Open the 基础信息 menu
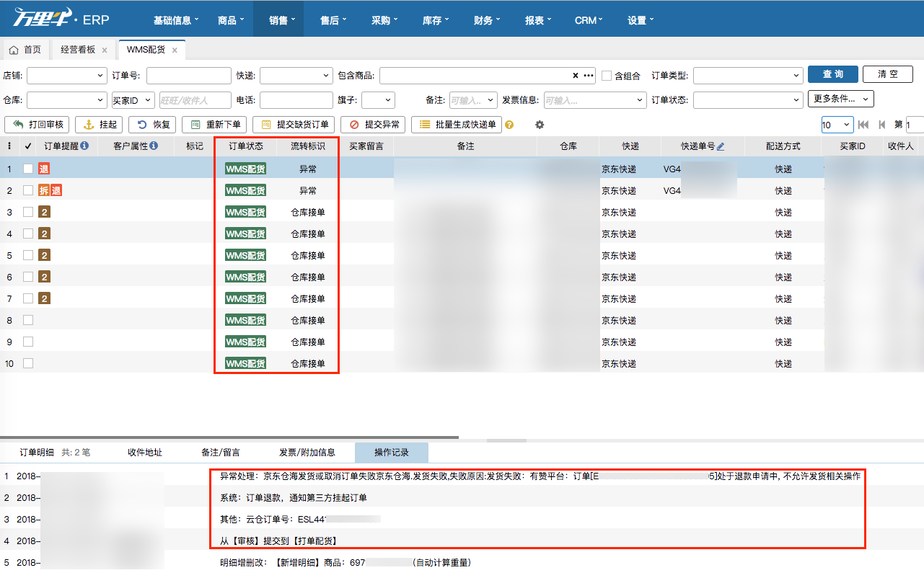 click(176, 20)
